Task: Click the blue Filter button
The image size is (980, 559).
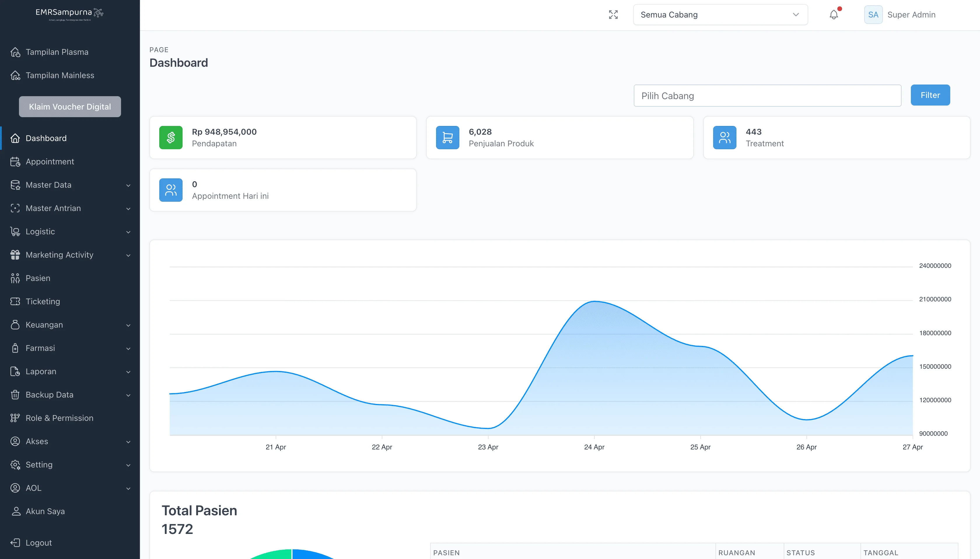Action: (x=930, y=95)
